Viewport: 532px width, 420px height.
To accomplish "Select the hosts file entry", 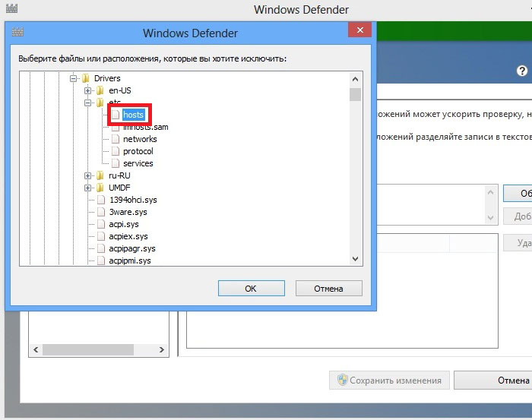I will (133, 115).
